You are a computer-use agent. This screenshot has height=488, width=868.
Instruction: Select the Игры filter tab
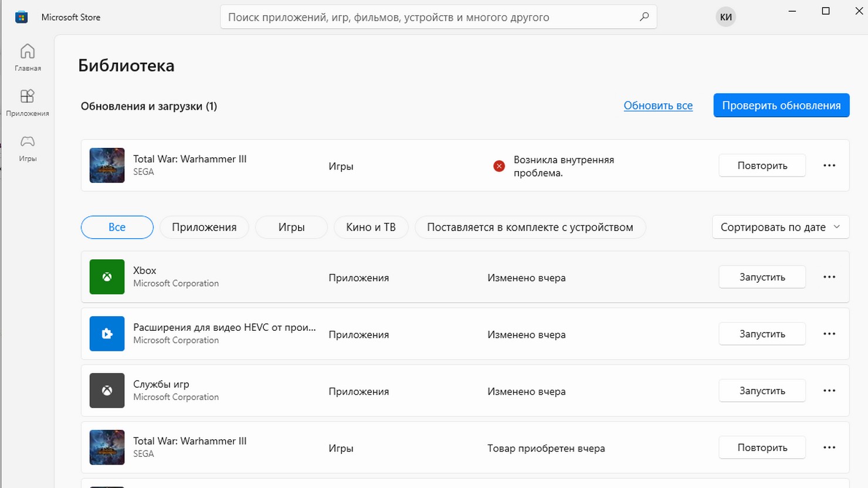coord(291,227)
